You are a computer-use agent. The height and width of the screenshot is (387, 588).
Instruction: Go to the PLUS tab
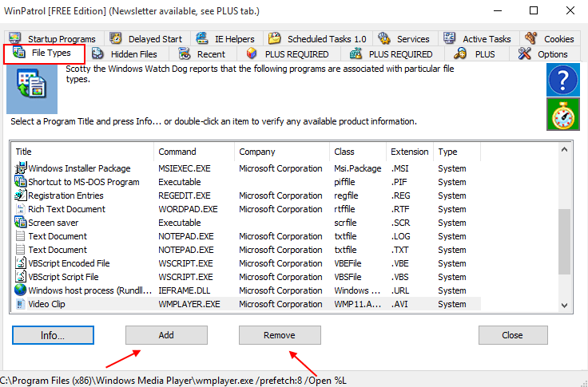(x=476, y=54)
